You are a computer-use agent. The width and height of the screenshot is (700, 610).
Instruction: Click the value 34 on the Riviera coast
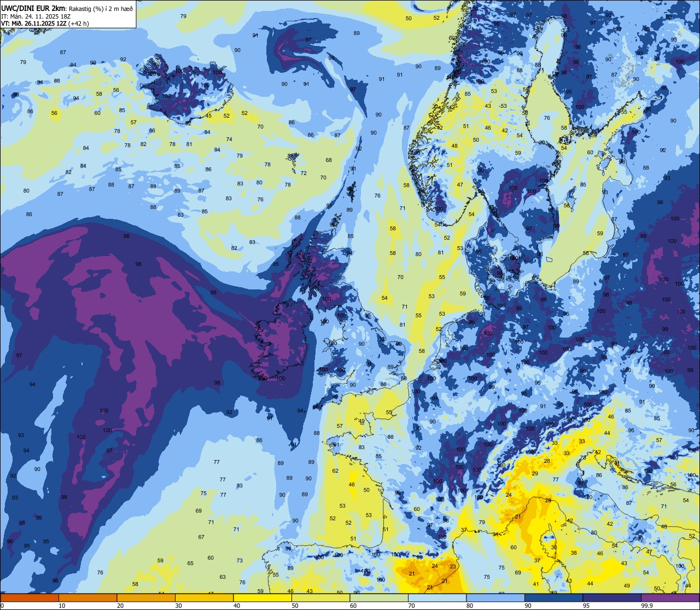point(495,535)
